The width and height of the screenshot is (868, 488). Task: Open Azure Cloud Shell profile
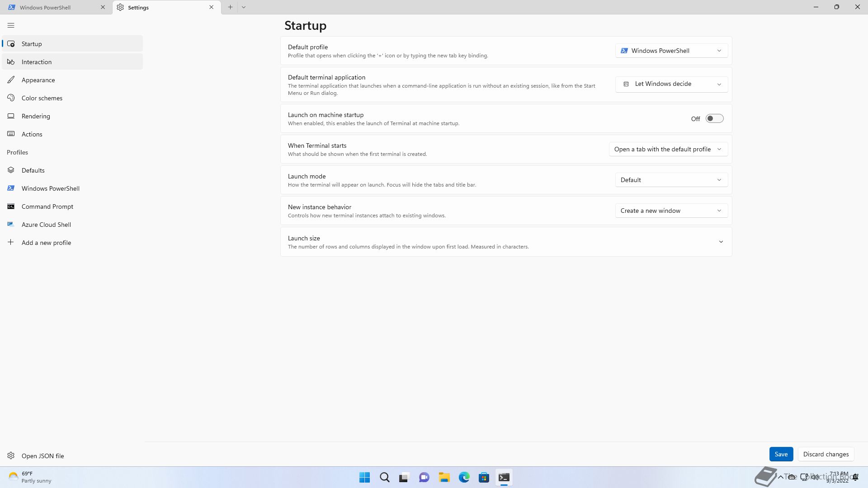pyautogui.click(x=46, y=225)
